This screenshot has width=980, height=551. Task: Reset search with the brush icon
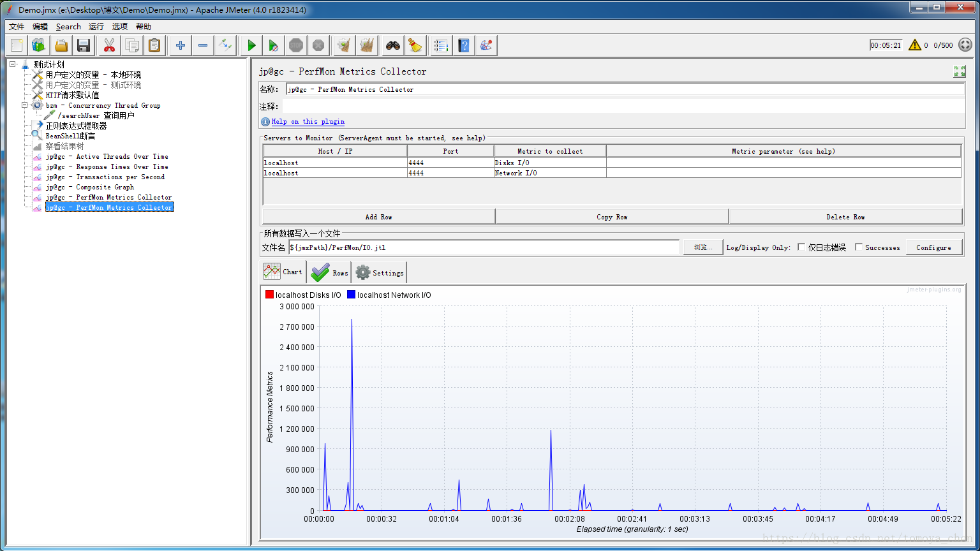(x=415, y=45)
